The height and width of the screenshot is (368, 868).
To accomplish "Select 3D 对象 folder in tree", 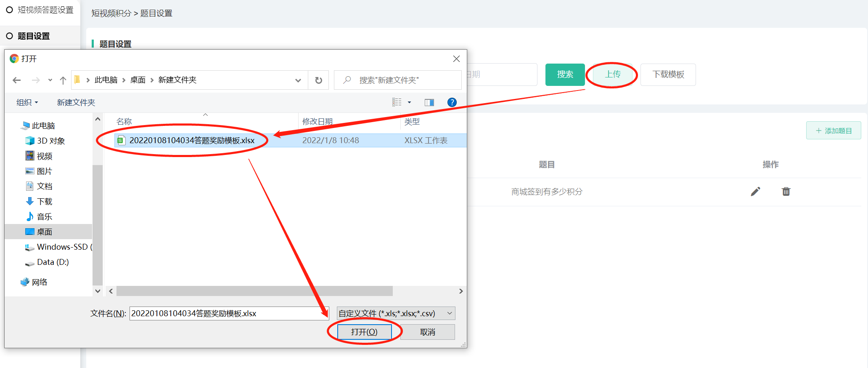I will point(45,141).
